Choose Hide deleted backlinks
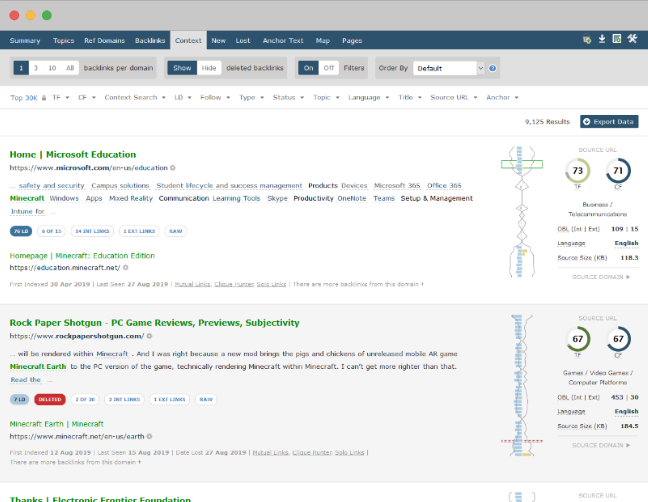The width and height of the screenshot is (648, 502). point(209,68)
